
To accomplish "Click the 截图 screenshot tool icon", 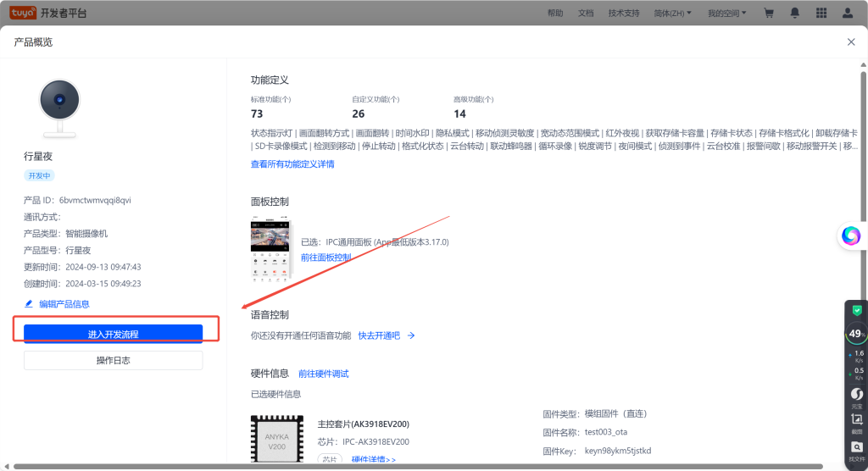I will tap(856, 421).
